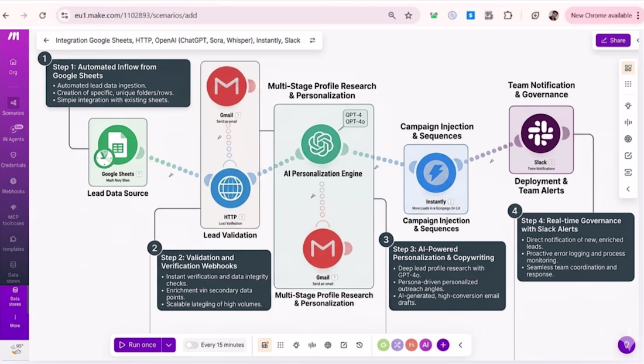Select the Slack module
The width and height of the screenshot is (644, 364).
540,134
